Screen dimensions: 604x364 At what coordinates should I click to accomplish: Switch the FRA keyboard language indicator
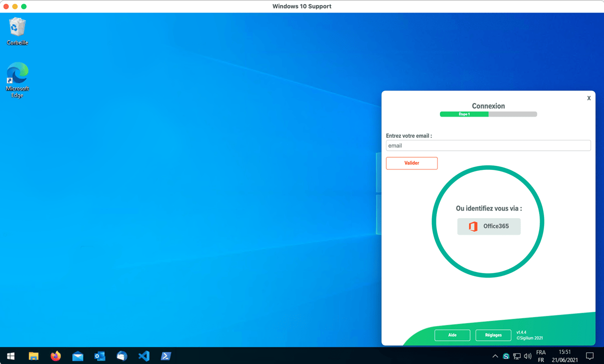coord(541,356)
